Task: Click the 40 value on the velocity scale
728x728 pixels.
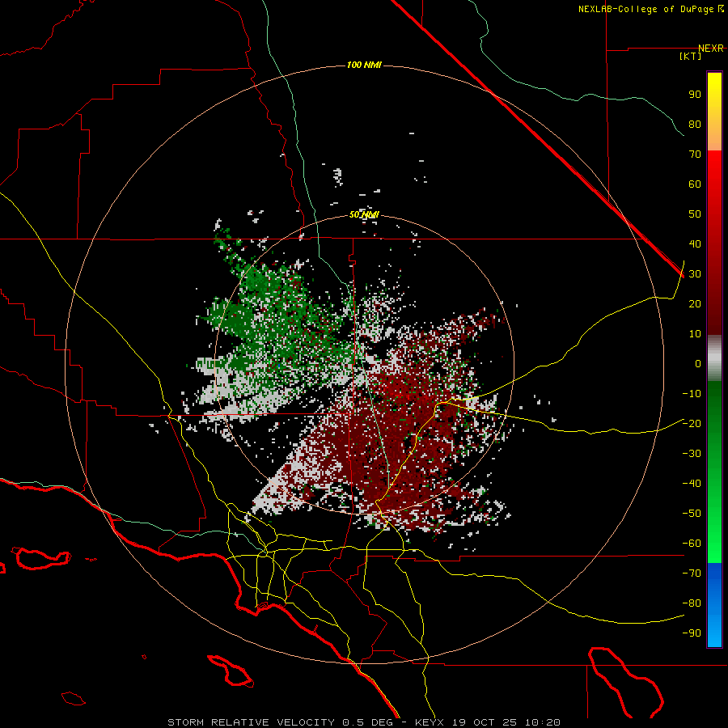Action: 695,244
